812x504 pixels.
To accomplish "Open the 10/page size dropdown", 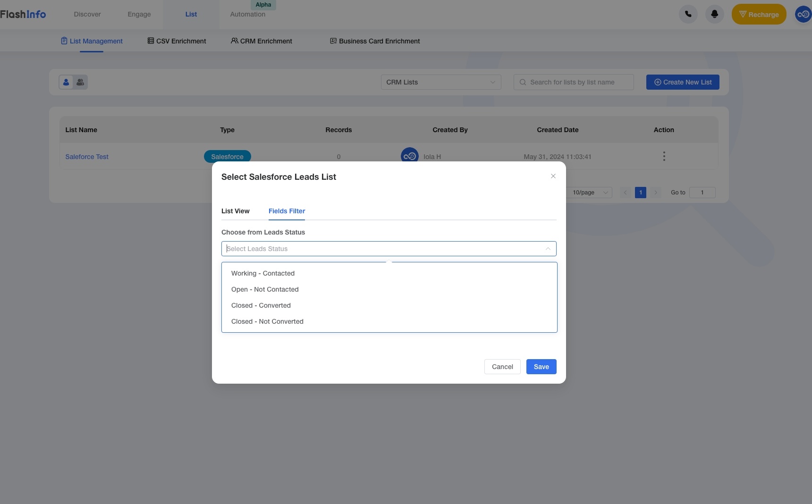I will click(x=590, y=193).
